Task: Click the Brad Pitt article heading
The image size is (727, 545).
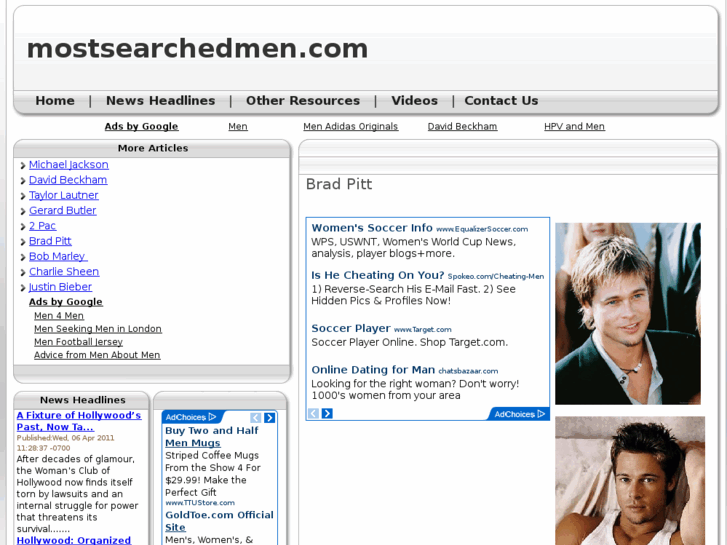Action: tap(339, 184)
